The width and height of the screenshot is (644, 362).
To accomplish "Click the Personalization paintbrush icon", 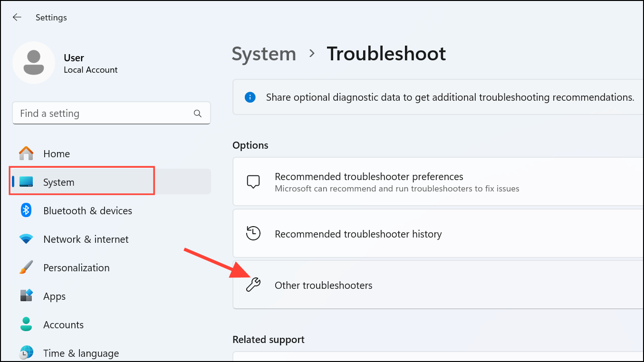I will tap(26, 267).
